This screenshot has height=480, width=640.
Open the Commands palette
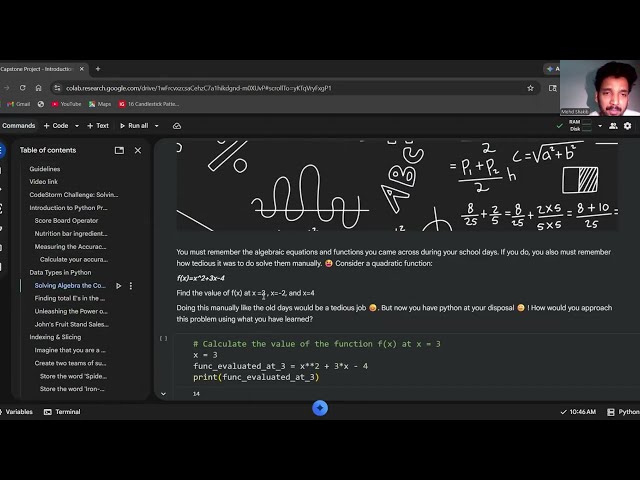[x=18, y=126]
